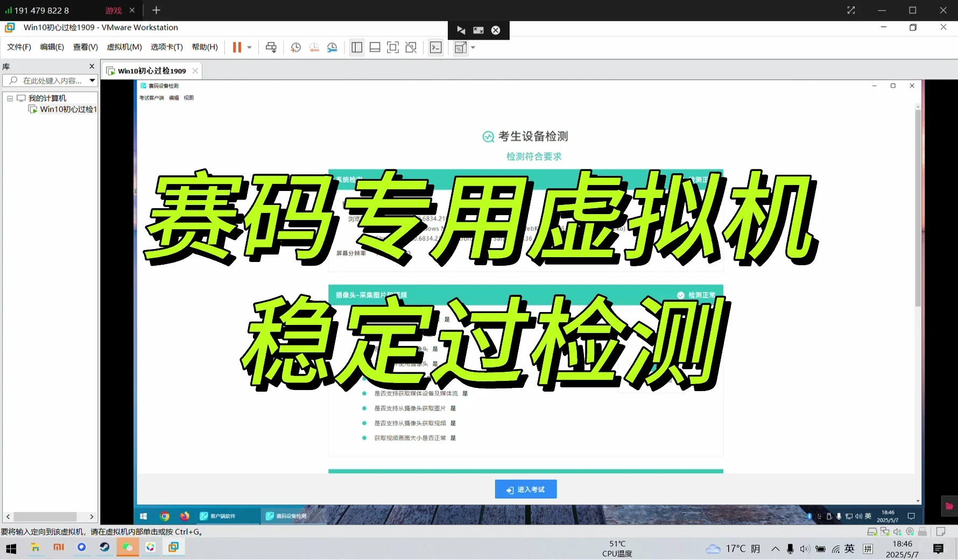Pause the virtual machine with the orange pause icon
Viewport: 958px width, 560px height.
tap(237, 47)
